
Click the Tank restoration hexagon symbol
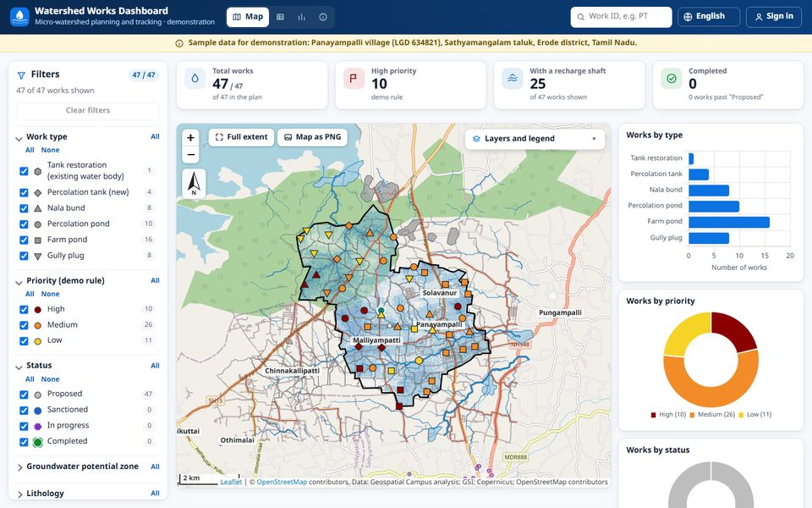pyautogui.click(x=38, y=171)
